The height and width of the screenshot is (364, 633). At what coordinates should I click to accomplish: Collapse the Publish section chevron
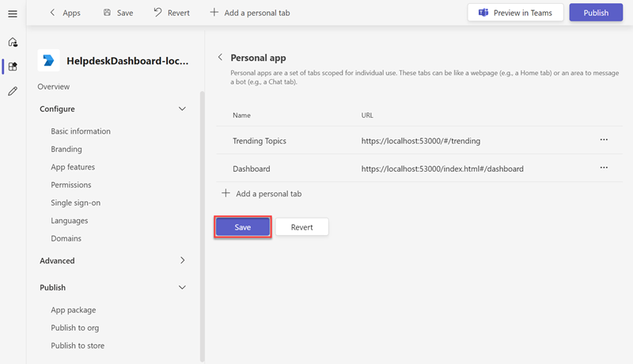pyautogui.click(x=182, y=287)
